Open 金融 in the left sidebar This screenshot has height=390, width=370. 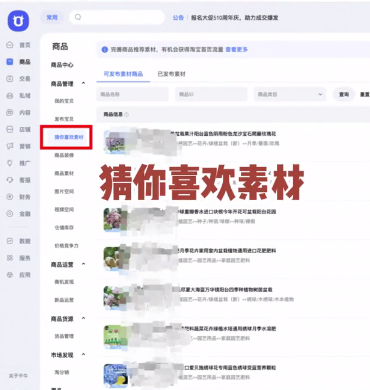click(19, 214)
